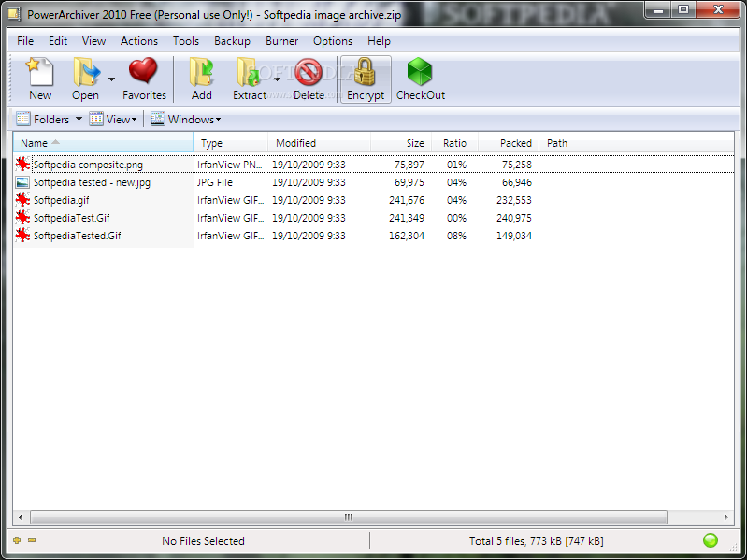Click the image icon of Softpedia tested - new.jpg
The width and height of the screenshot is (747, 560).
point(22,182)
